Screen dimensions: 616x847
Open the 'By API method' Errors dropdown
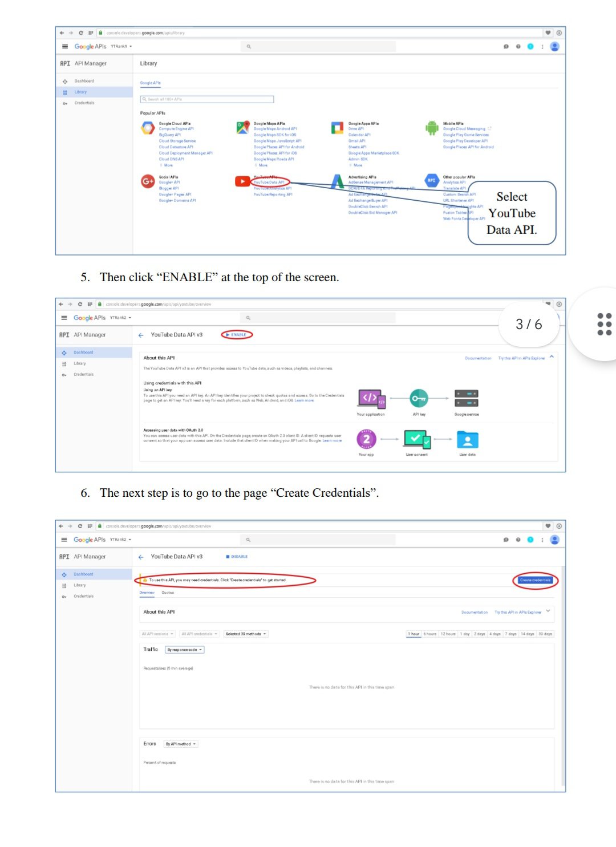[180, 744]
